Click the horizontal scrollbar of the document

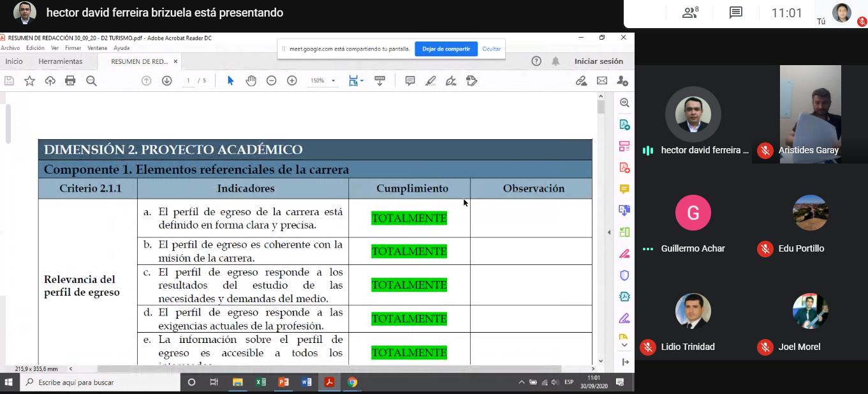click(x=328, y=368)
